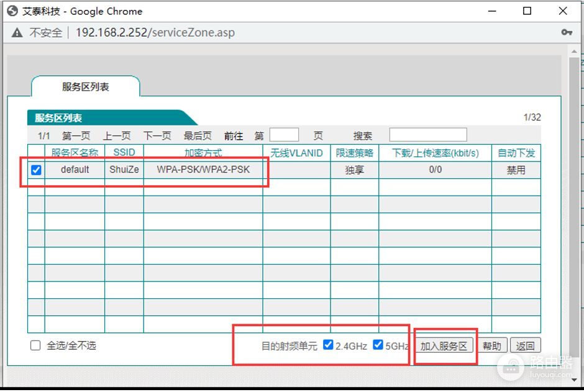The width and height of the screenshot is (584, 392).
Task: Select the ShuiZe SSID table cell
Action: click(124, 169)
